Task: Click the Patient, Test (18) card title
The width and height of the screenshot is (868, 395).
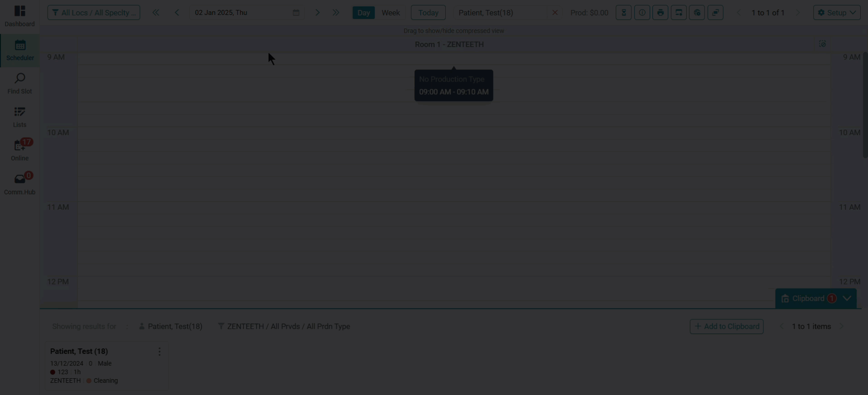Action: [79, 351]
